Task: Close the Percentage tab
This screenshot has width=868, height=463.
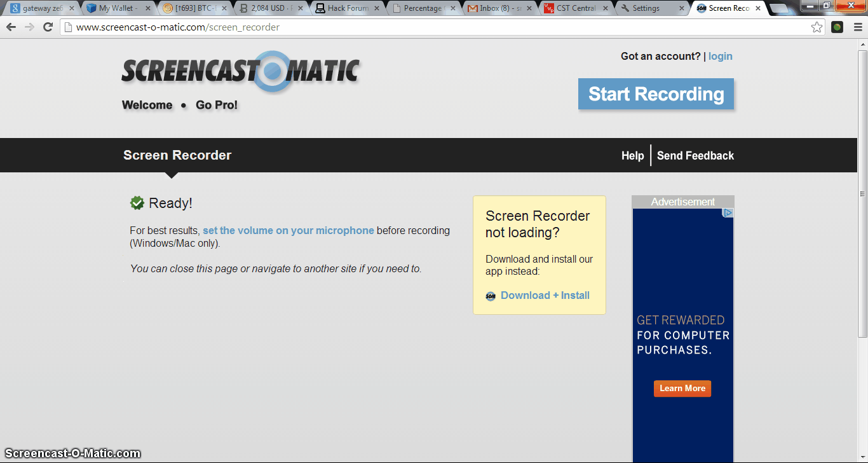Action: (x=452, y=8)
